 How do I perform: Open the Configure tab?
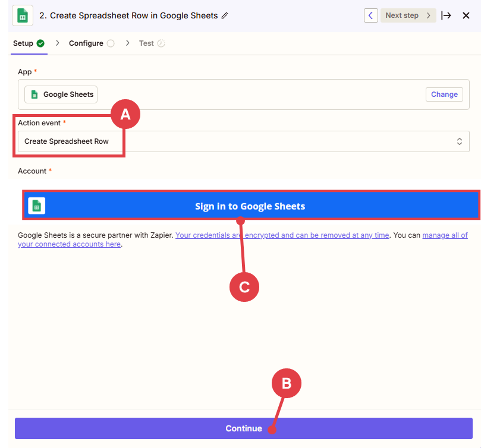pos(86,43)
